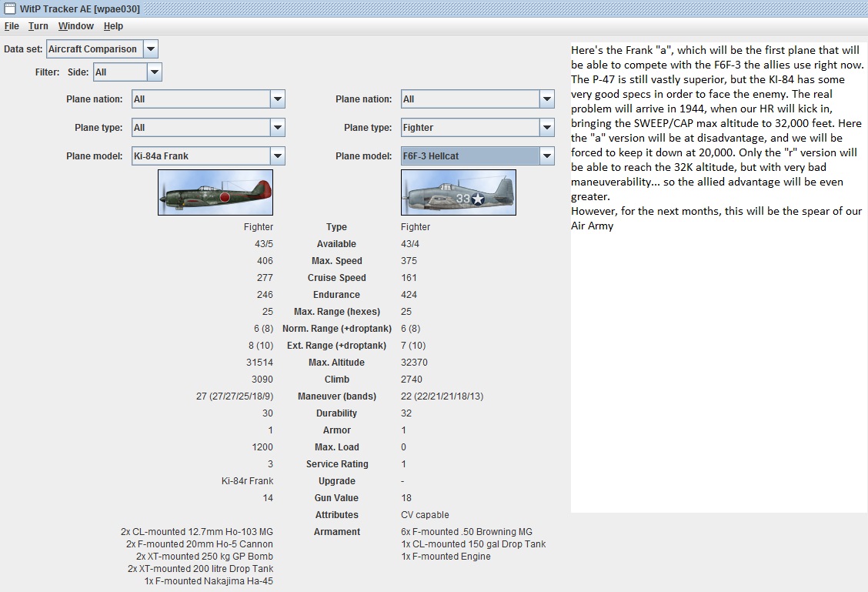Click the 2x XT-mounted 250 kg GP Bomb line
868x592 pixels.
(204, 556)
